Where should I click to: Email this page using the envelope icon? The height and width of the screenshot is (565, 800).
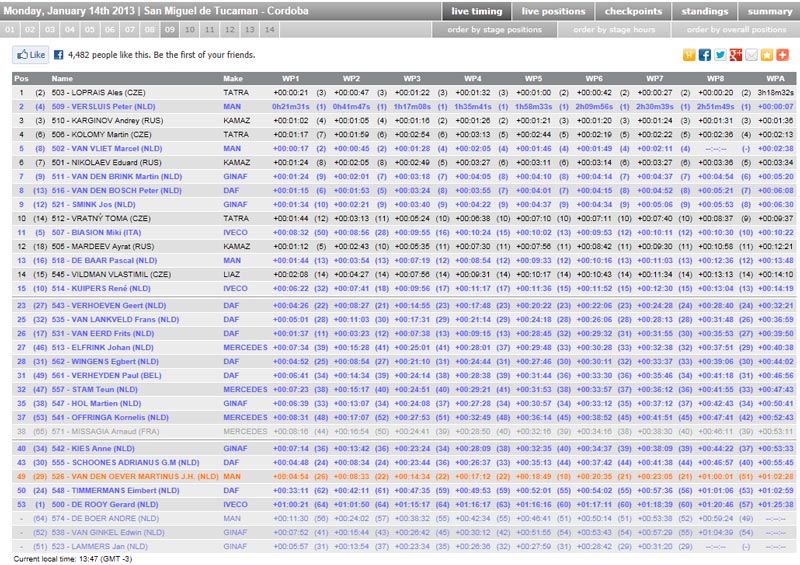751,55
